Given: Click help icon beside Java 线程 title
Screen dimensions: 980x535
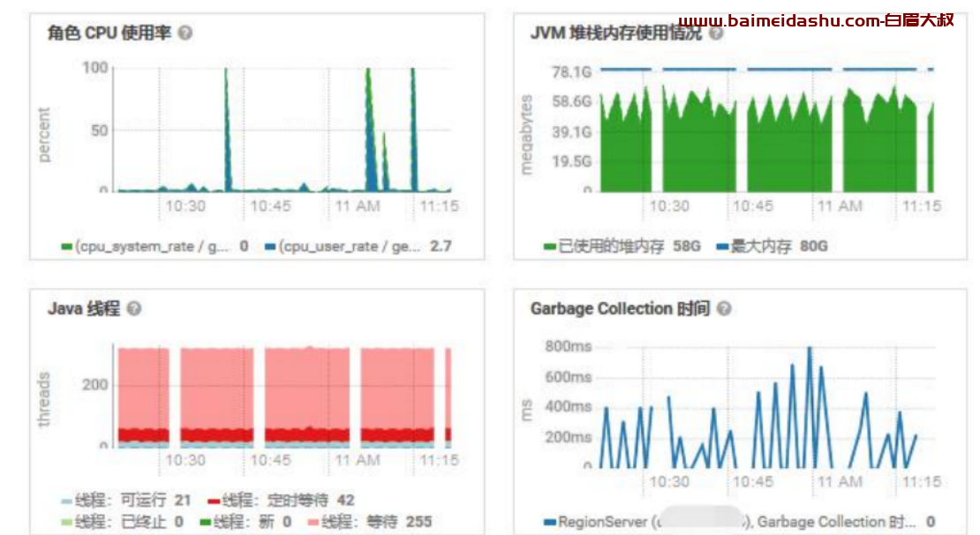Looking at the screenshot, I should 133,309.
